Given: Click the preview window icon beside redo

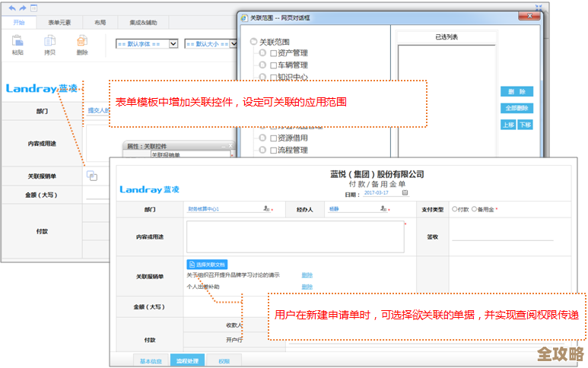Looking at the screenshot, I should click(33, 8).
